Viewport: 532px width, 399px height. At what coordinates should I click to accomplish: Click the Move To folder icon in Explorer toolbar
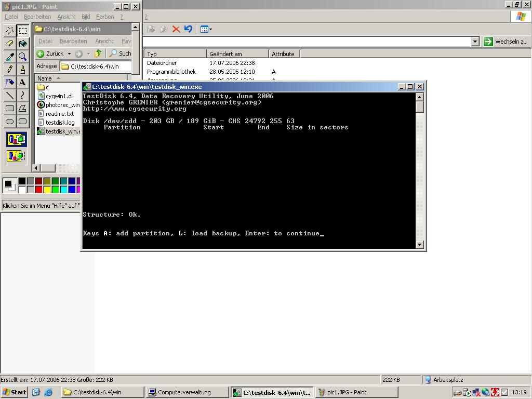pos(151,29)
